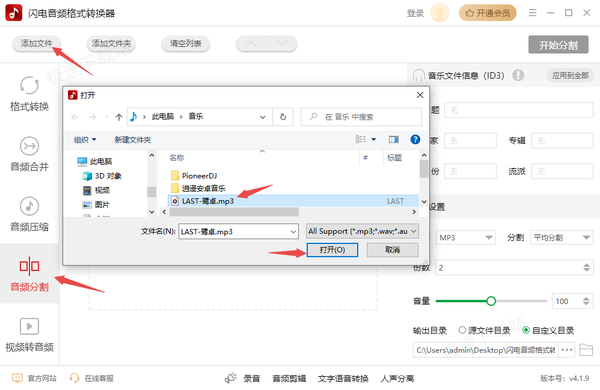Select the PioneerDJ folder
The image size is (600, 390).
[x=194, y=176]
